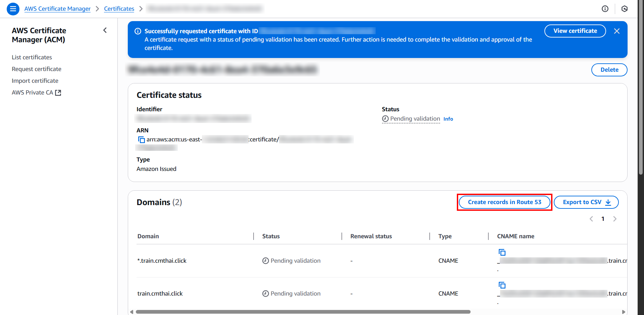Open the hexagon settings icon in top bar
The image size is (644, 315).
[x=624, y=9]
